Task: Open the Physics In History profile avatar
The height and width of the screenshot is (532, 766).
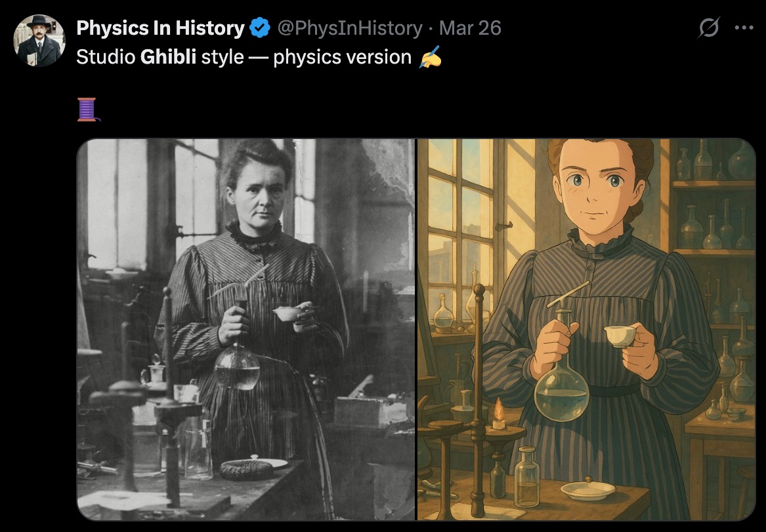Action: [39, 41]
